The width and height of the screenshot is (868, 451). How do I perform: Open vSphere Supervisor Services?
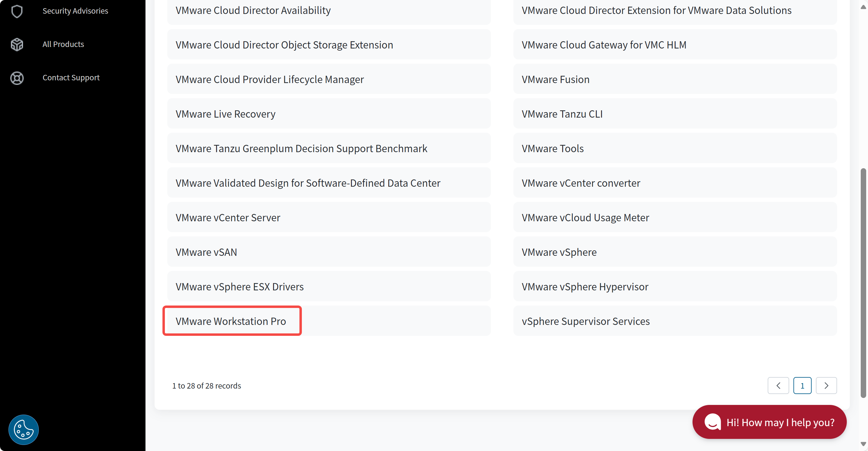click(x=675, y=321)
